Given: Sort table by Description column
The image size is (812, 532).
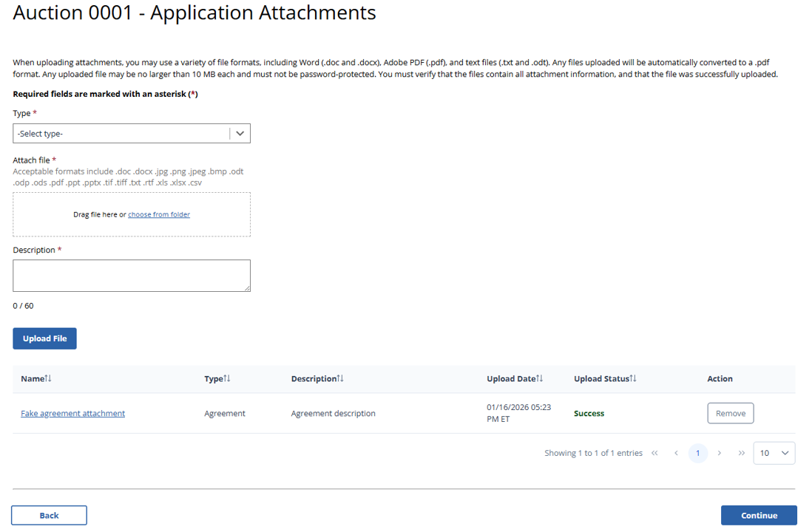Looking at the screenshot, I should (x=340, y=378).
